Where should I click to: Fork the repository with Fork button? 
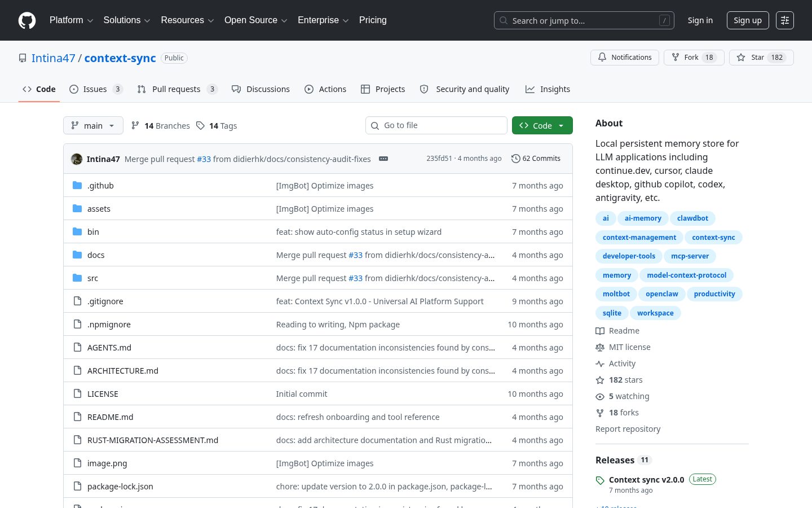[x=694, y=58]
